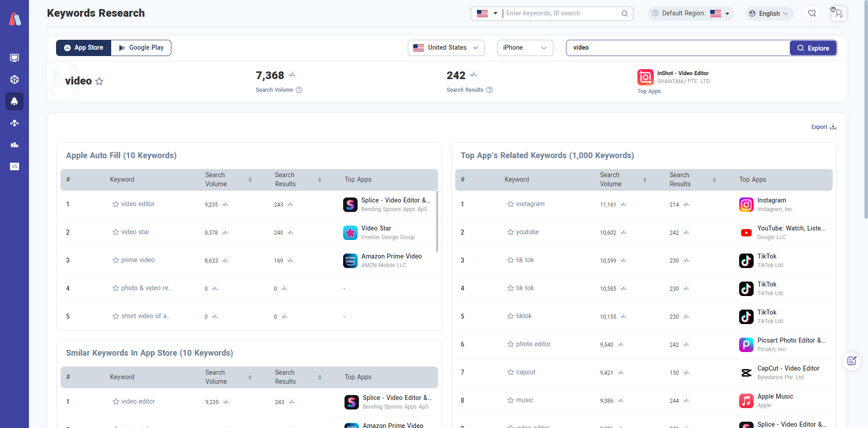Show trend chart for 7,368 search volume
This screenshot has width=868, height=428.
[x=292, y=75]
